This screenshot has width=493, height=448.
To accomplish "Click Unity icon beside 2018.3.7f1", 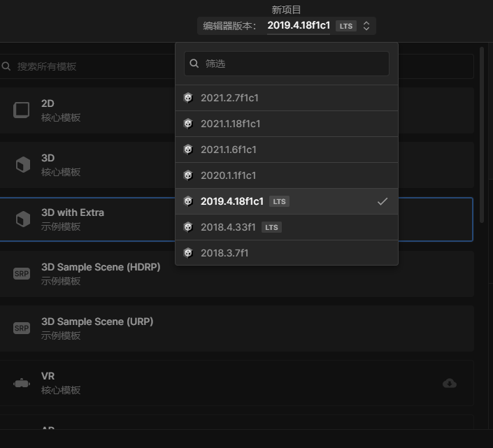I will coord(188,253).
